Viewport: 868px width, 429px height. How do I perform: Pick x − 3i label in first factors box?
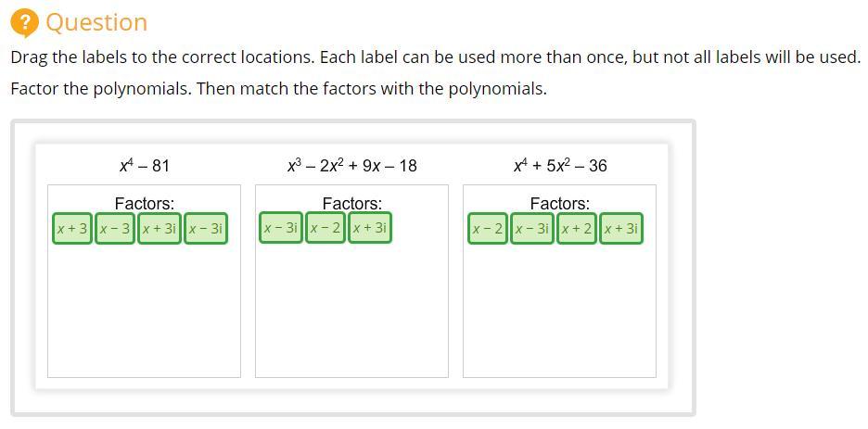pyautogui.click(x=206, y=228)
